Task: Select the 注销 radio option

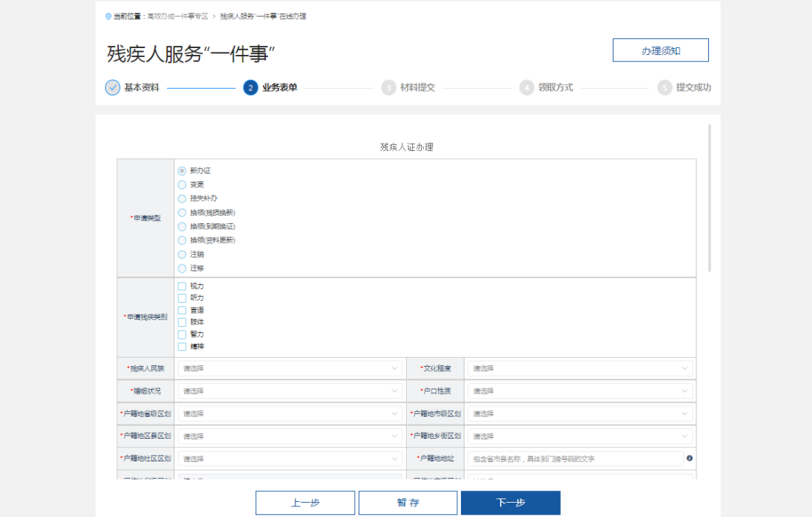Action: tap(182, 255)
